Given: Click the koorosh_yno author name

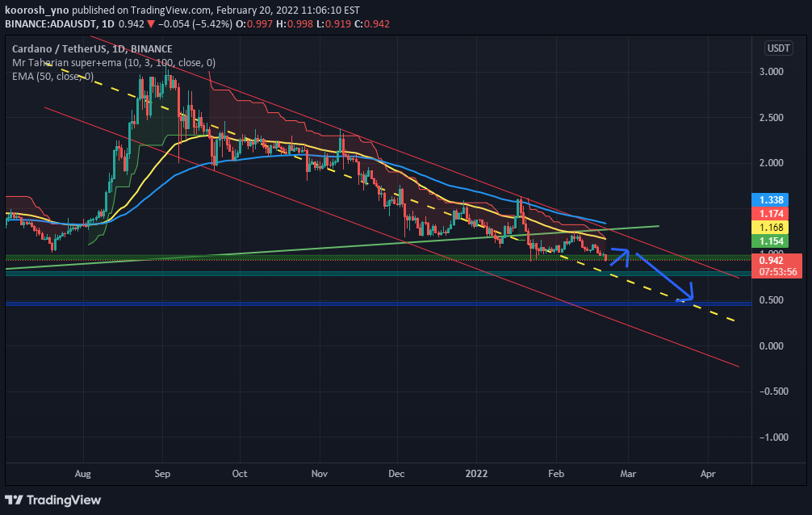Looking at the screenshot, I should 37,10.
